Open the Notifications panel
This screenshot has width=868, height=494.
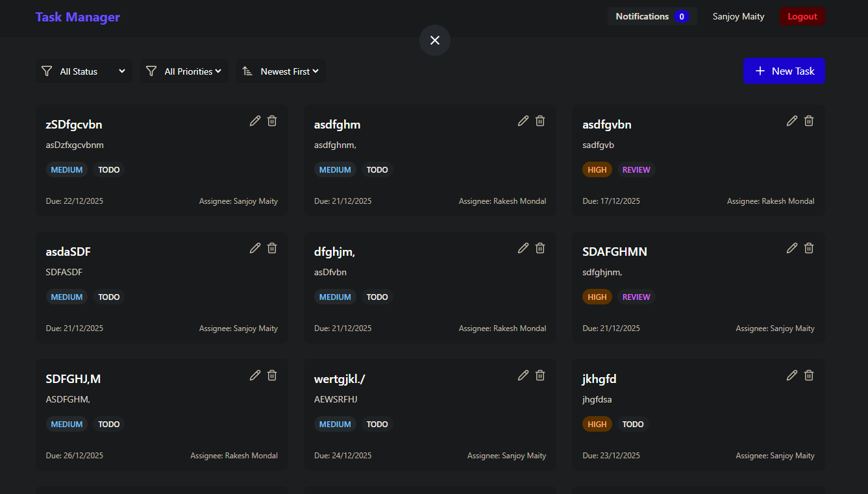(x=651, y=17)
